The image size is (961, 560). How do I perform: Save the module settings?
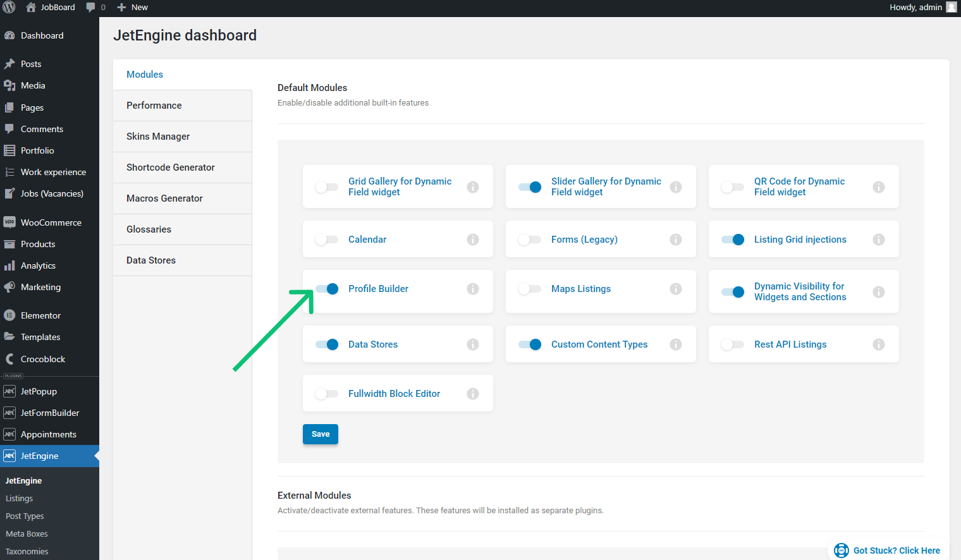click(321, 434)
